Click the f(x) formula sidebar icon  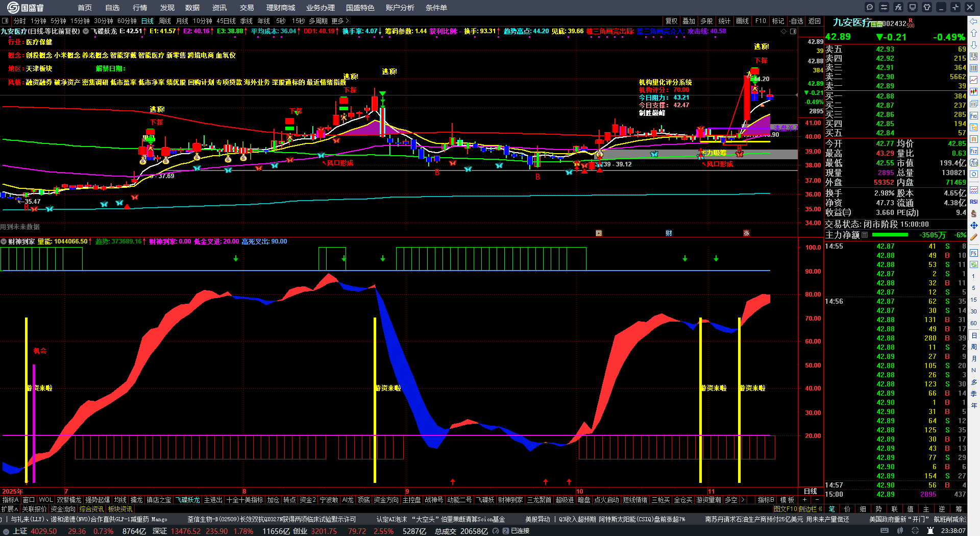pyautogui.click(x=974, y=162)
